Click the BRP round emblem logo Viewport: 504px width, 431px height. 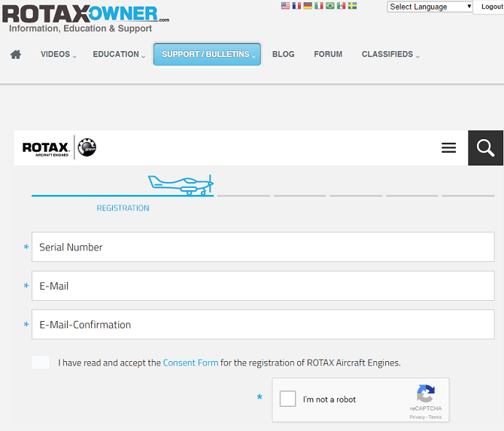click(87, 147)
